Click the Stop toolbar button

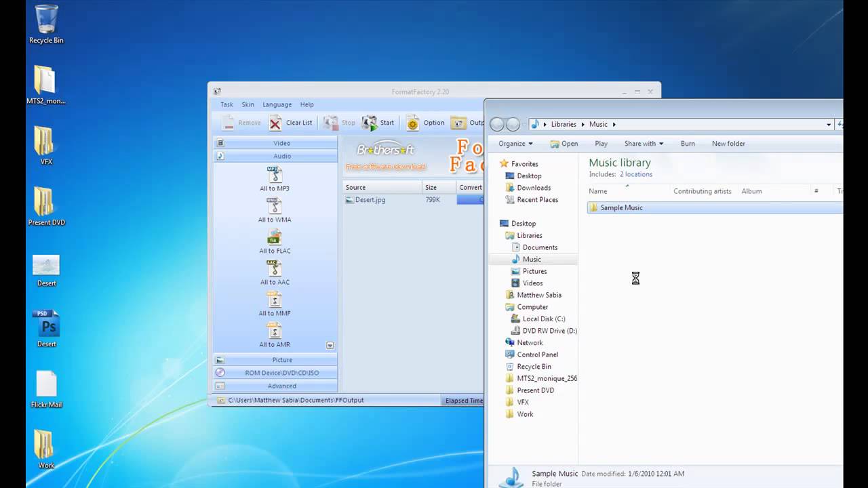tap(339, 123)
